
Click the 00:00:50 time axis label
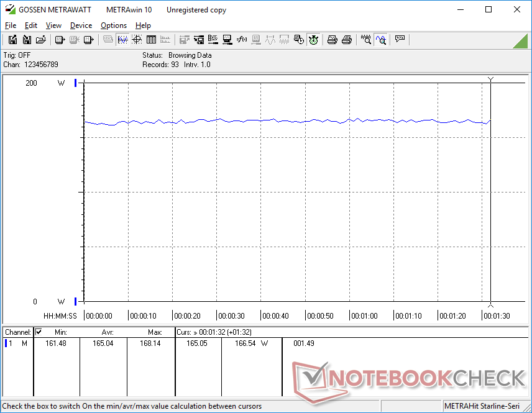[x=320, y=315]
